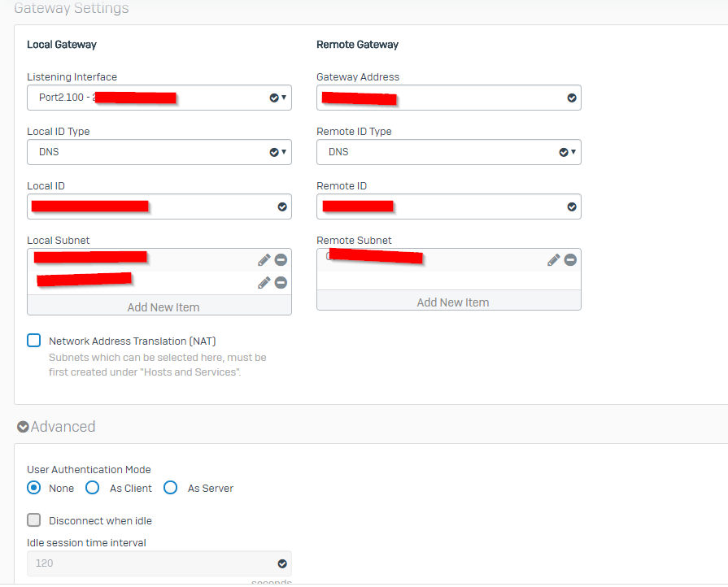Click the Local ID validation check icon
The height and width of the screenshot is (587, 728).
(282, 207)
